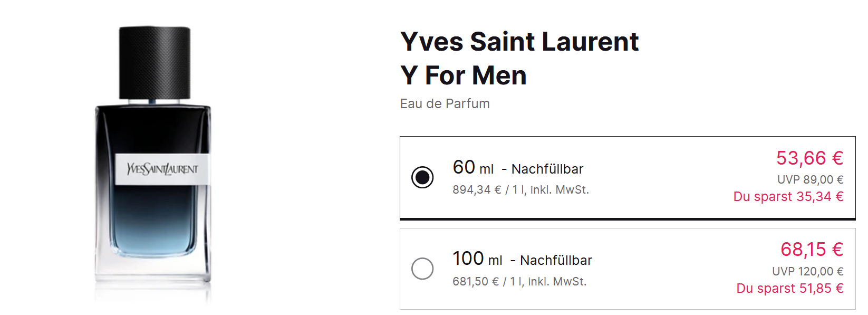Click the "60 ml" size text
Screen dimensions: 868x315
coord(473,168)
